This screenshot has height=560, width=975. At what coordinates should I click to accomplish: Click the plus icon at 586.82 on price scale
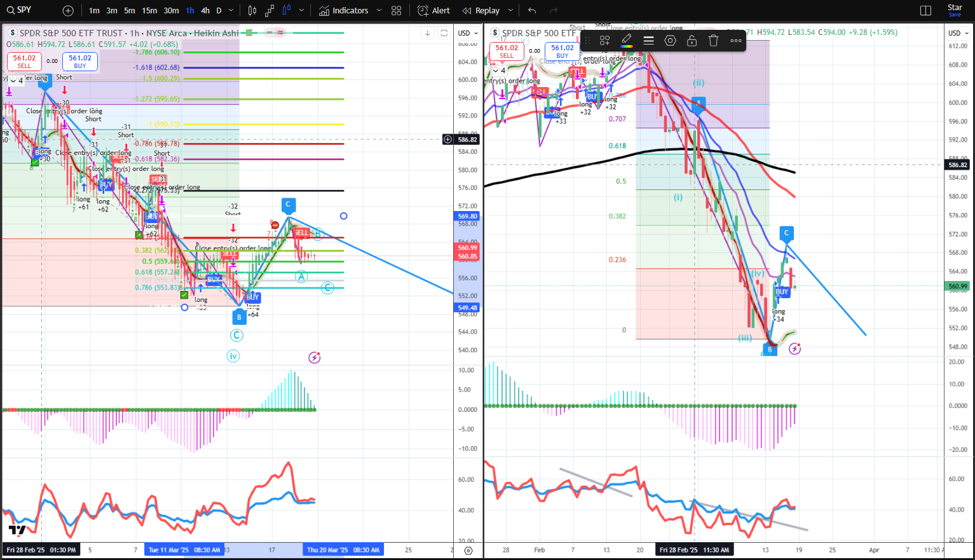pyautogui.click(x=448, y=139)
